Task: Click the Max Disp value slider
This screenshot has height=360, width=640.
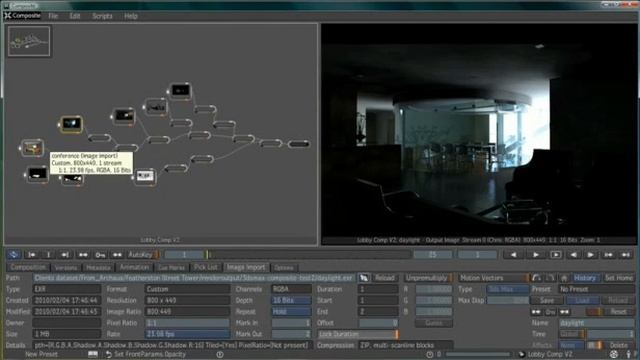Action: (x=508, y=300)
